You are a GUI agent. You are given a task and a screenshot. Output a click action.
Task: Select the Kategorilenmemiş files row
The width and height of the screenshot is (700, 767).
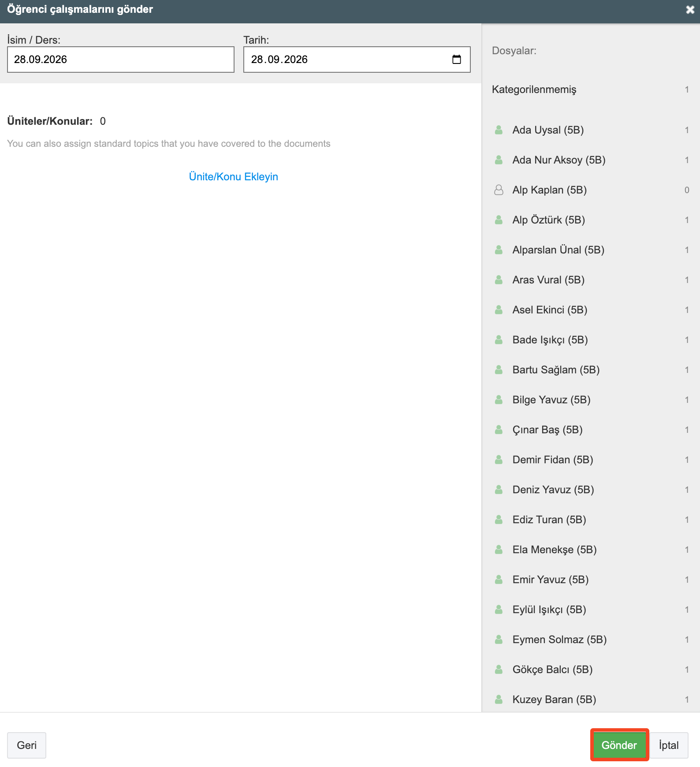pyautogui.click(x=591, y=89)
